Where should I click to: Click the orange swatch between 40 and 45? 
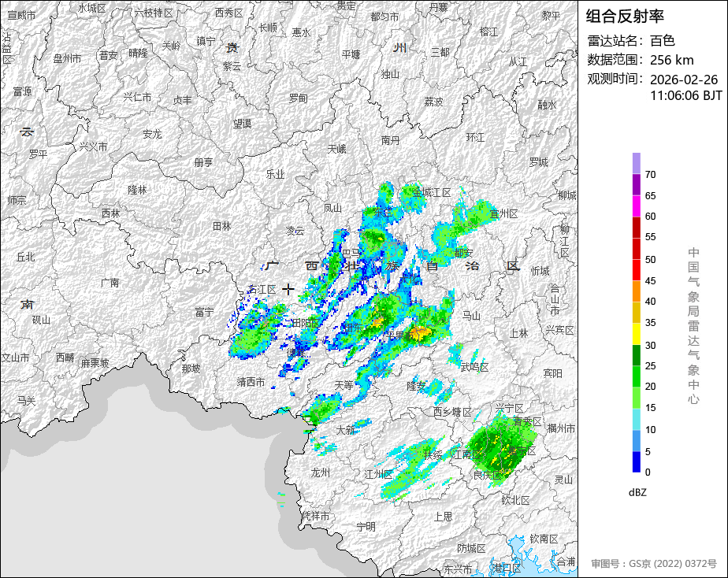click(x=636, y=291)
